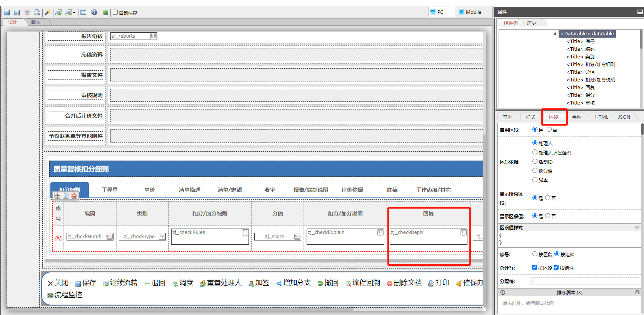Click the floppy-disk save-as icon in toolbar
The width and height of the screenshot is (644, 315).
(x=17, y=13)
